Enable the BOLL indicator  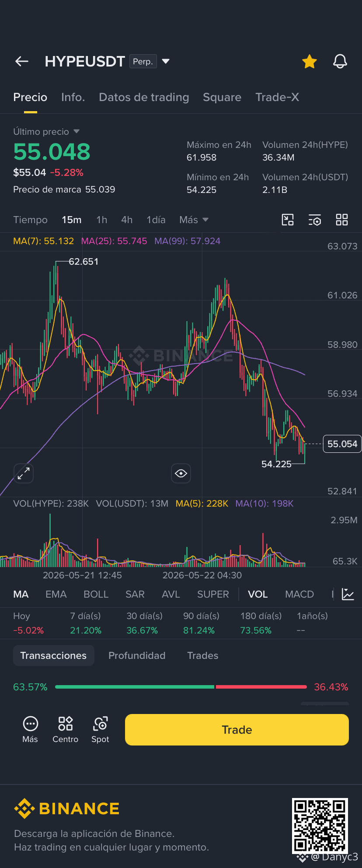96,594
